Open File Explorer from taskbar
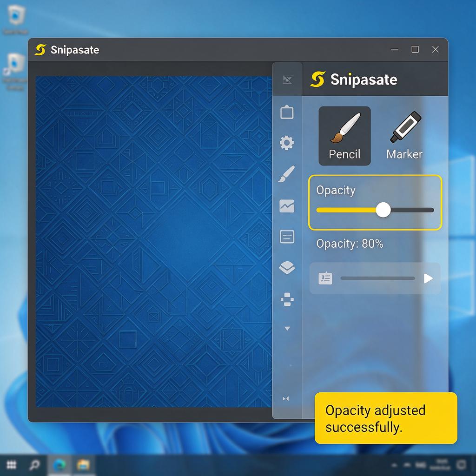 (x=83, y=465)
